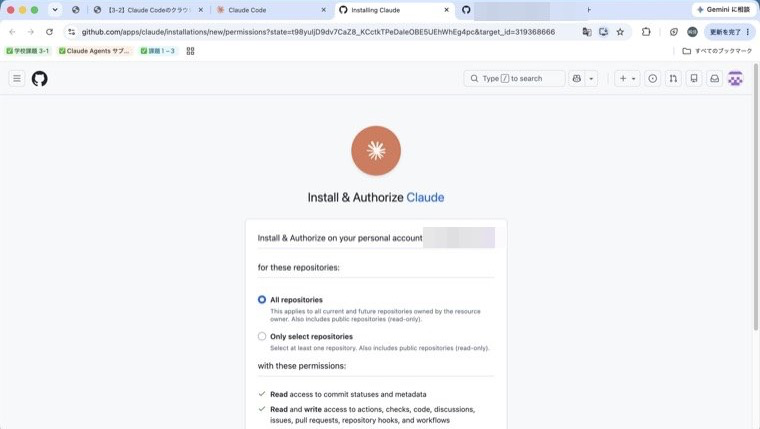The height and width of the screenshot is (429, 760).
Task: Go forward in browser history
Action: (x=31, y=32)
